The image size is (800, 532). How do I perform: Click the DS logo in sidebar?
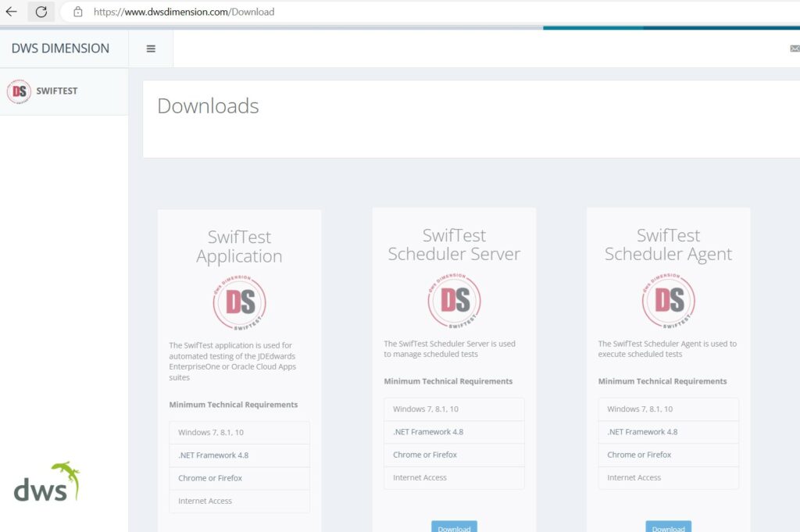(x=19, y=91)
